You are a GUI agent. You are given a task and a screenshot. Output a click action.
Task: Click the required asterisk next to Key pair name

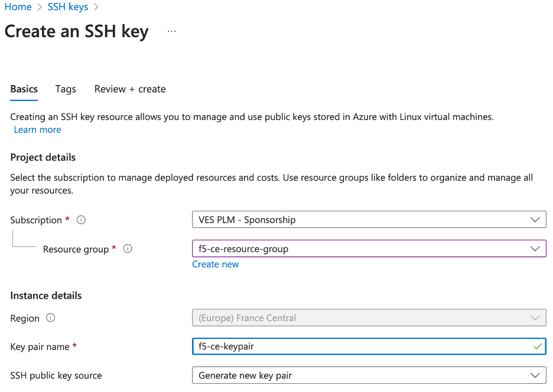tap(74, 347)
